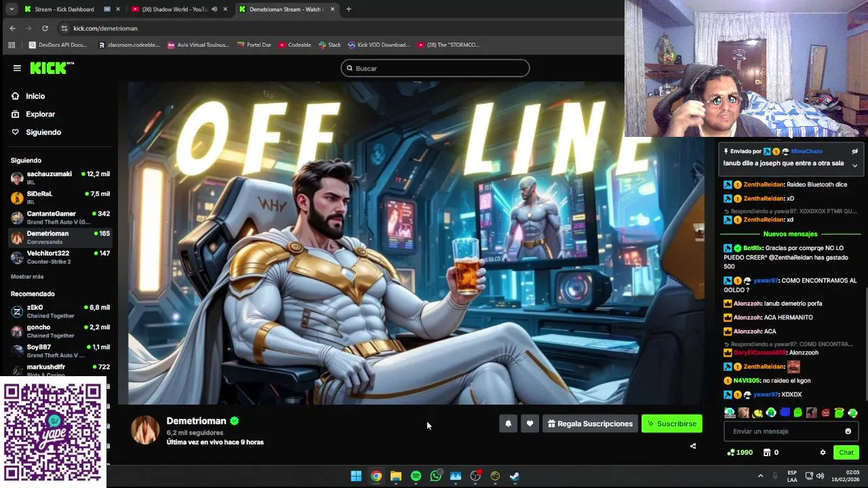Show hidden system tray icons
Viewport: 868px width, 488px height.
[760, 476]
